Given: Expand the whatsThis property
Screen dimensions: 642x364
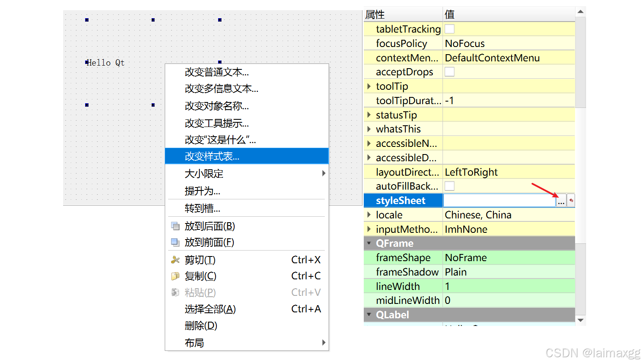Looking at the screenshot, I should click(369, 129).
